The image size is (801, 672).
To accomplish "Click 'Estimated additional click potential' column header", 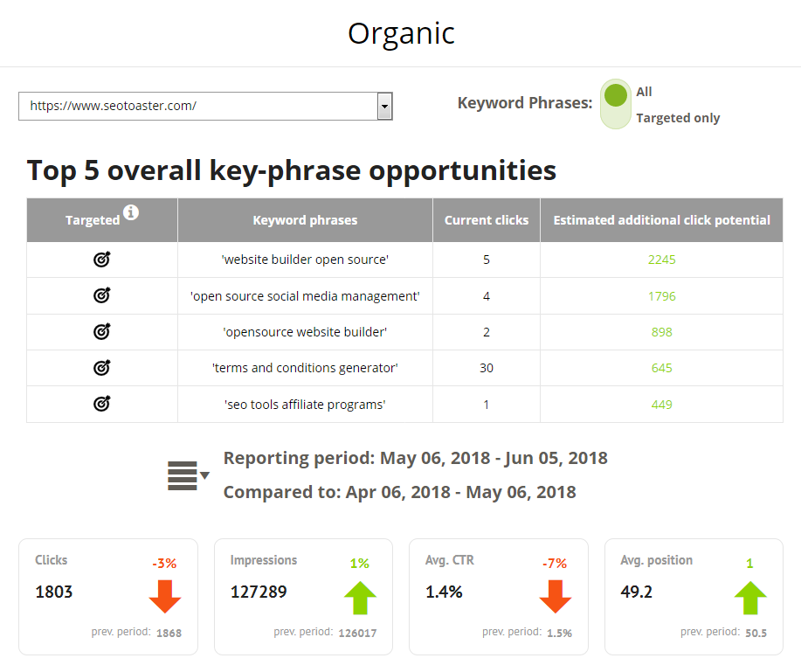I will (x=661, y=220).
